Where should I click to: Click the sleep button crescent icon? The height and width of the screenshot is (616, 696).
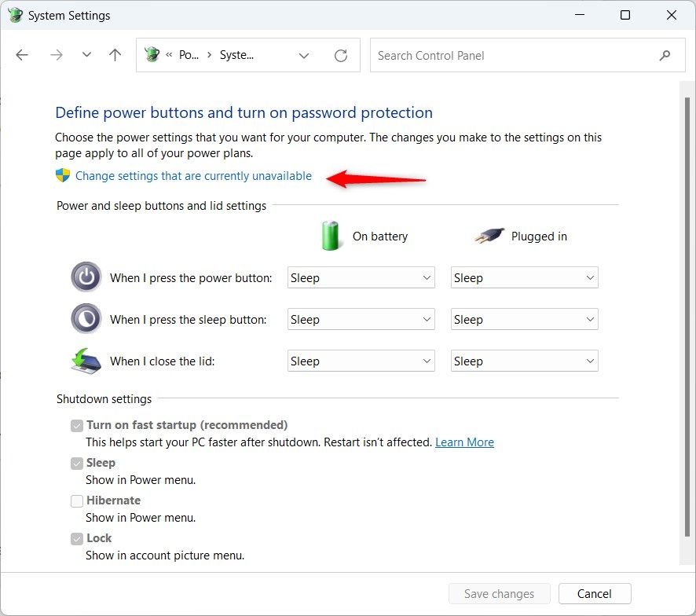86,318
